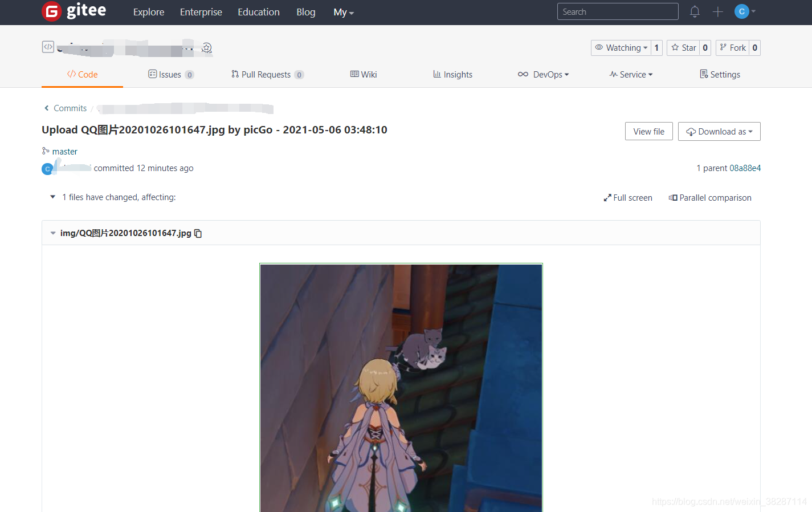Viewport: 812px width, 512px height.
Task: Click the badge icon beside repository name
Action: pyautogui.click(x=207, y=48)
